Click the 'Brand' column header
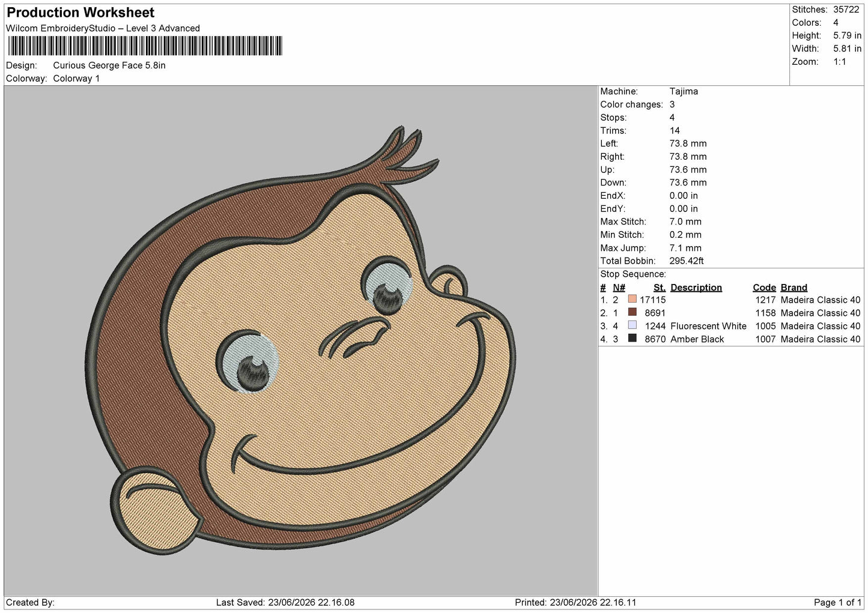This screenshot has height=613, width=868. (794, 288)
